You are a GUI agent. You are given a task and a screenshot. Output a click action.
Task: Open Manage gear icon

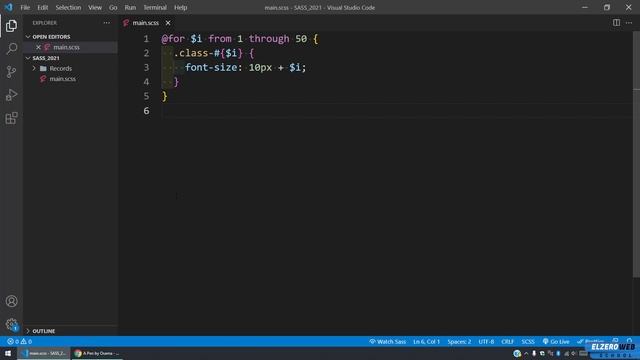(11, 324)
